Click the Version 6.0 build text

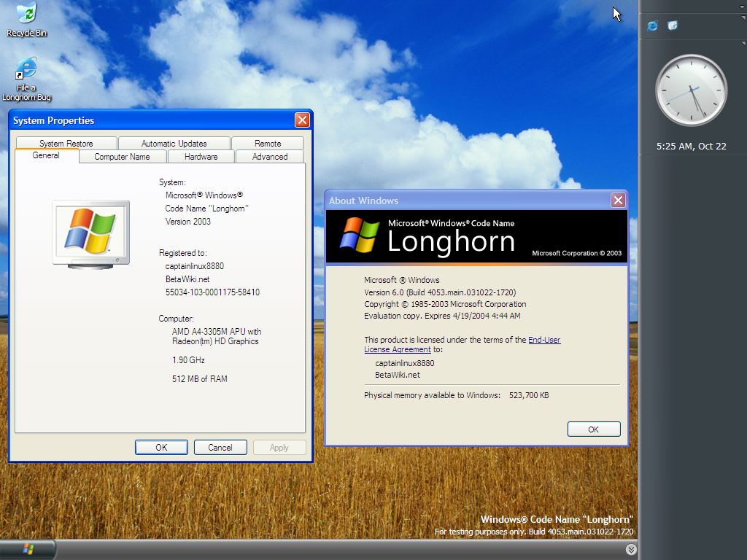click(x=440, y=292)
